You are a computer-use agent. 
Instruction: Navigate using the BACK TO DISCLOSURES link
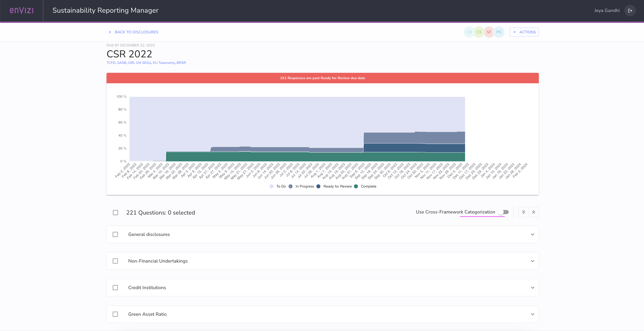(x=137, y=32)
